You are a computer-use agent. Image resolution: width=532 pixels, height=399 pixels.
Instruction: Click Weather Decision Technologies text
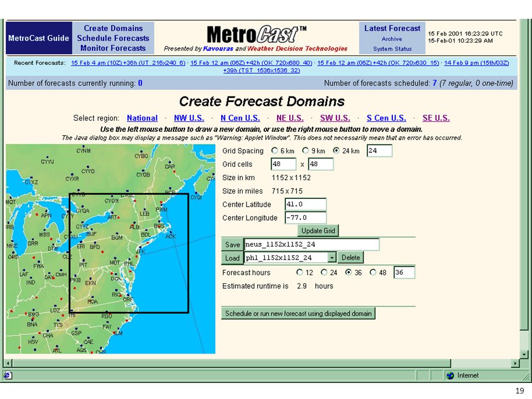pos(297,49)
